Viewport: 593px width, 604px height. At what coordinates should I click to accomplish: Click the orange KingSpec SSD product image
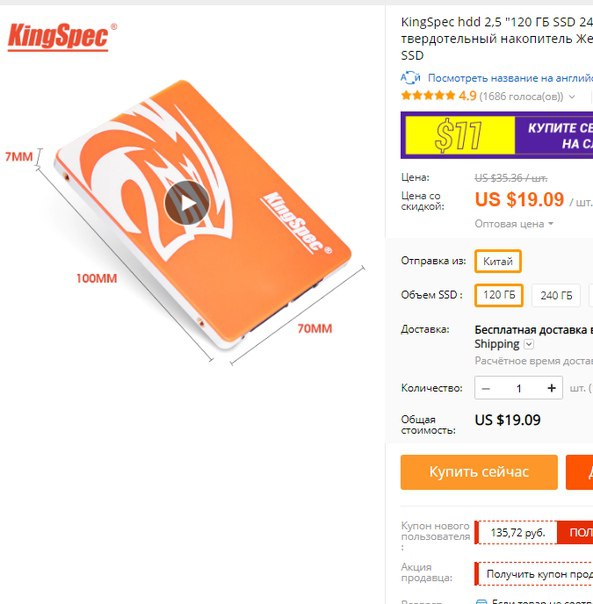(x=203, y=216)
